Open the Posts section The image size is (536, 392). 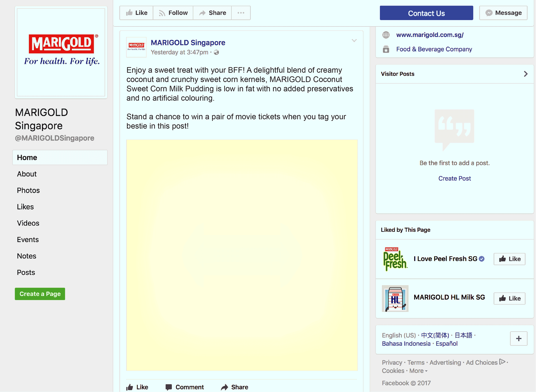(26, 272)
